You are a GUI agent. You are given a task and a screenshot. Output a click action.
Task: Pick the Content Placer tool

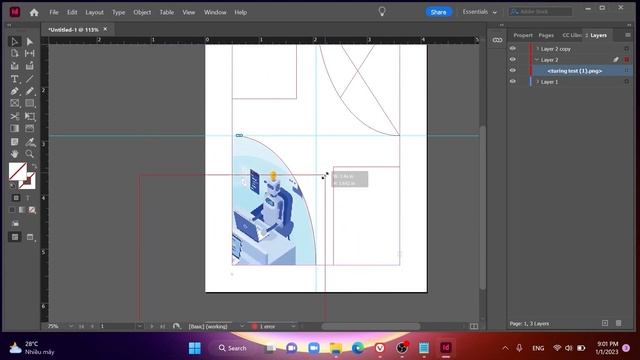30,66
